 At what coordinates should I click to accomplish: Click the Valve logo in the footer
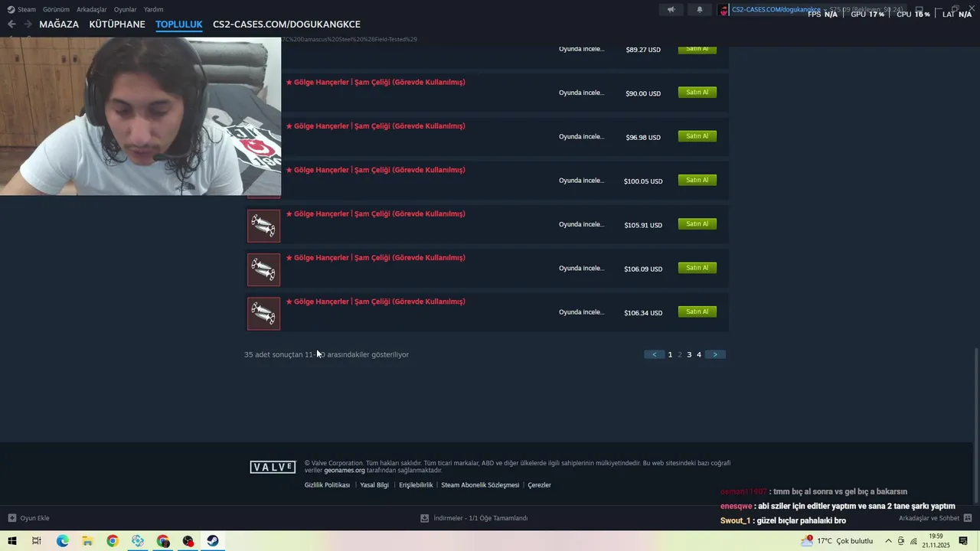point(273,467)
